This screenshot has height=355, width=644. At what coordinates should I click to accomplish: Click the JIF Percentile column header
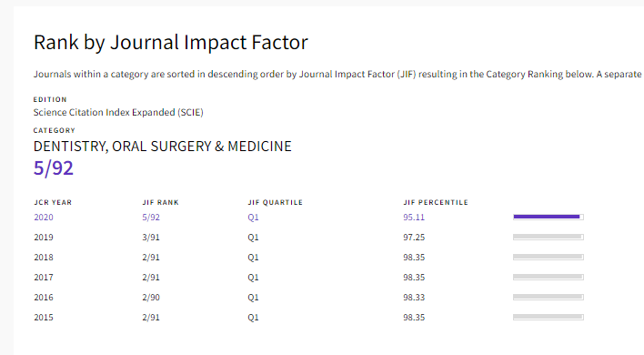[436, 202]
